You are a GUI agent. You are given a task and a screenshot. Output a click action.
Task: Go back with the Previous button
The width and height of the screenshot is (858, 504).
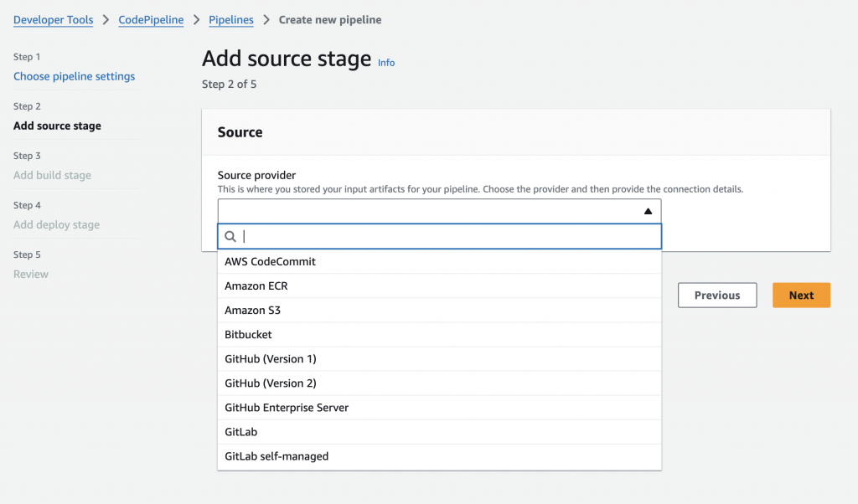tap(717, 296)
